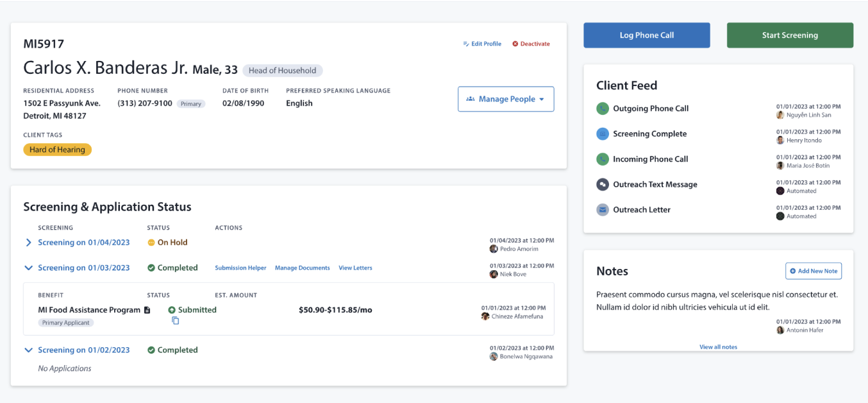This screenshot has height=403, width=868.
Task: Collapse the Screening on 01/02/2023 row
Action: (x=28, y=350)
